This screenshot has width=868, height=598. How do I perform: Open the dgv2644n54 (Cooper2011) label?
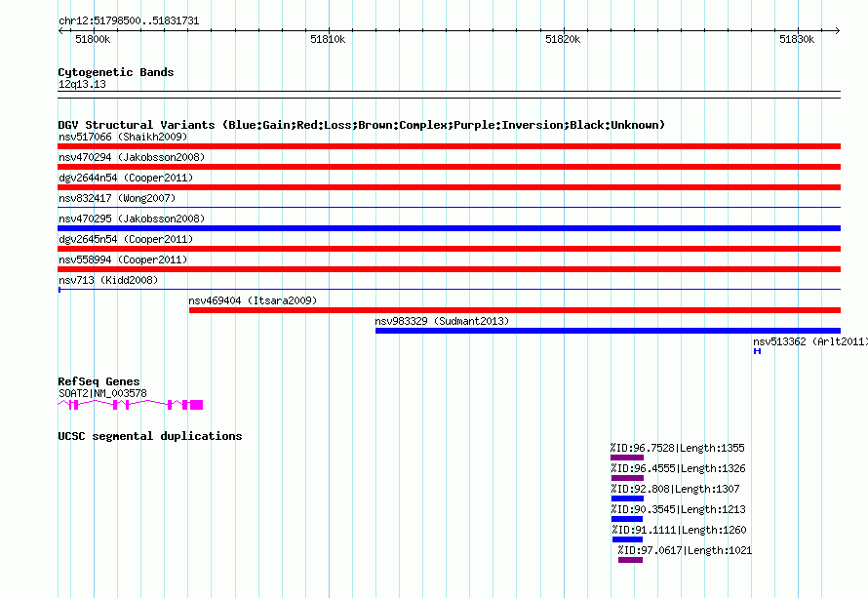tap(126, 178)
